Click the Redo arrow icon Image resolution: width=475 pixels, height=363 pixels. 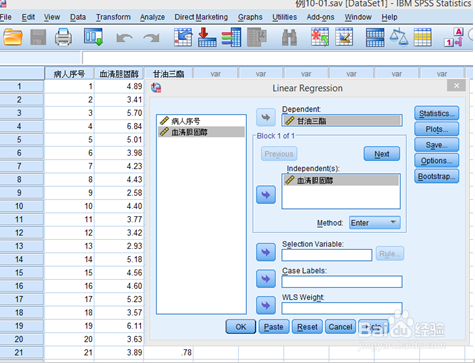[151, 38]
